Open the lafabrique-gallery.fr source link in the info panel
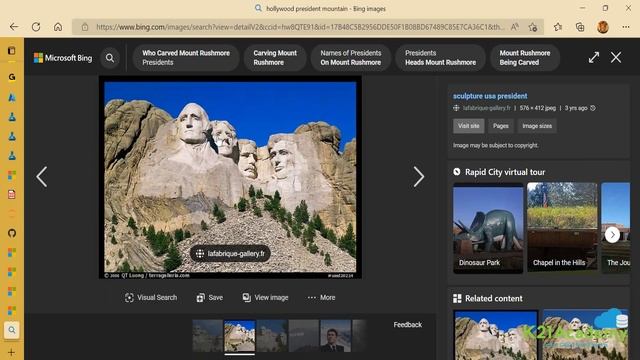This screenshot has height=360, width=640. coord(487,108)
